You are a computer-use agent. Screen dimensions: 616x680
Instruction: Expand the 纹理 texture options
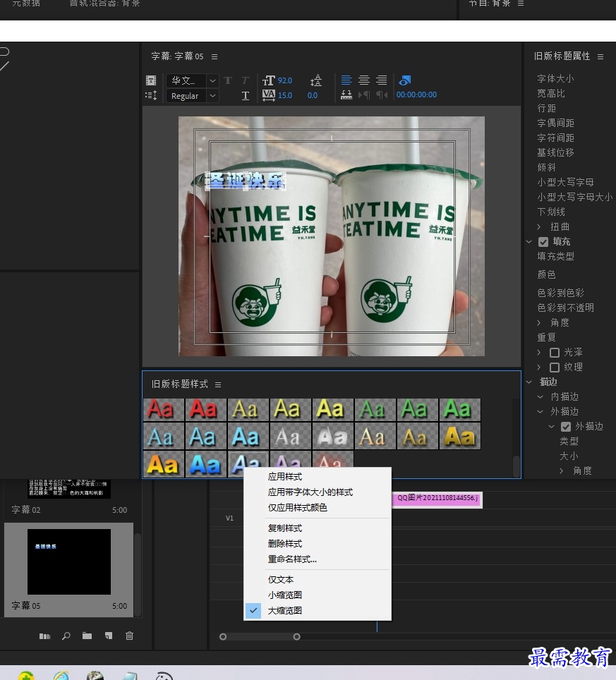point(539,367)
